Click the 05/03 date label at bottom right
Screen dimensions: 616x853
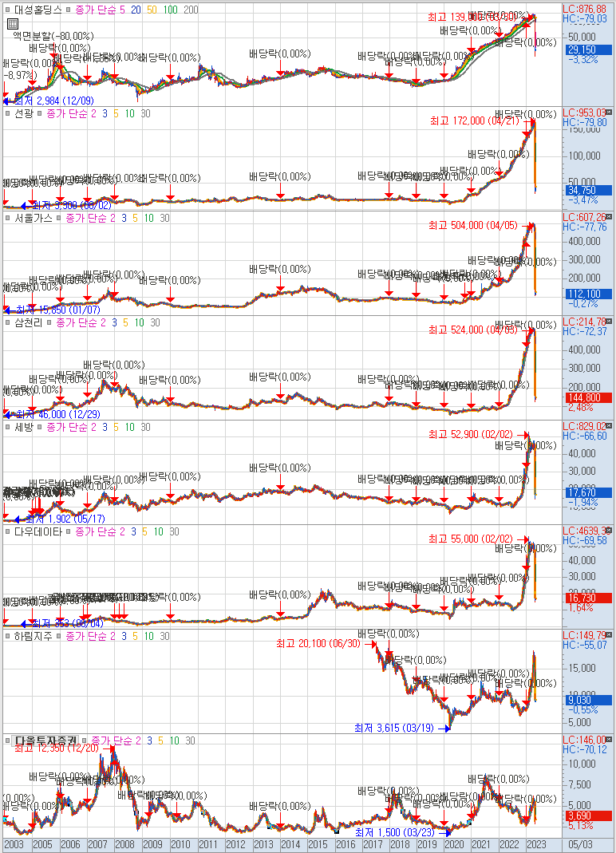click(x=580, y=844)
